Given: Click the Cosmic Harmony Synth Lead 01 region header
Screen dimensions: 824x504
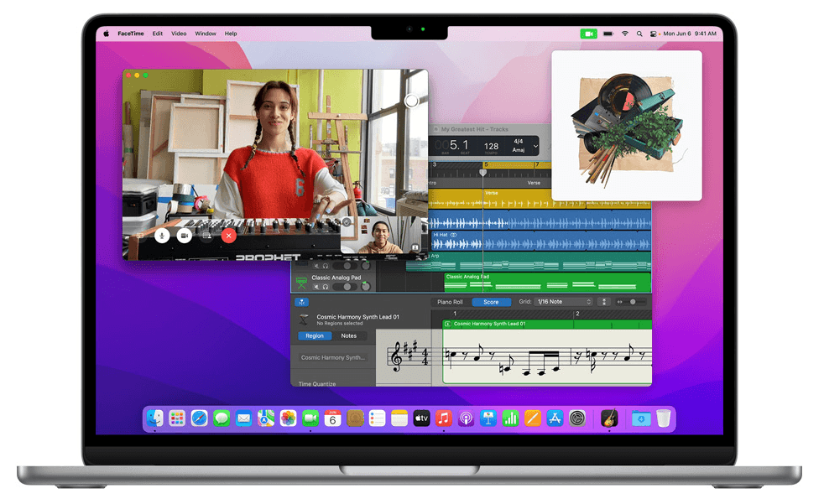Looking at the screenshot, I should tap(547, 324).
